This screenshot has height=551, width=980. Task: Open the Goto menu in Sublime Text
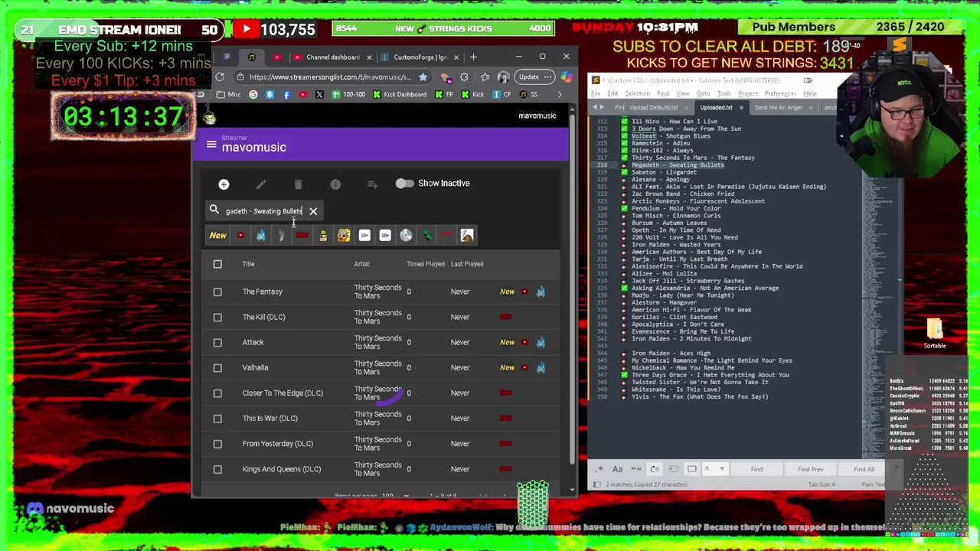(703, 93)
